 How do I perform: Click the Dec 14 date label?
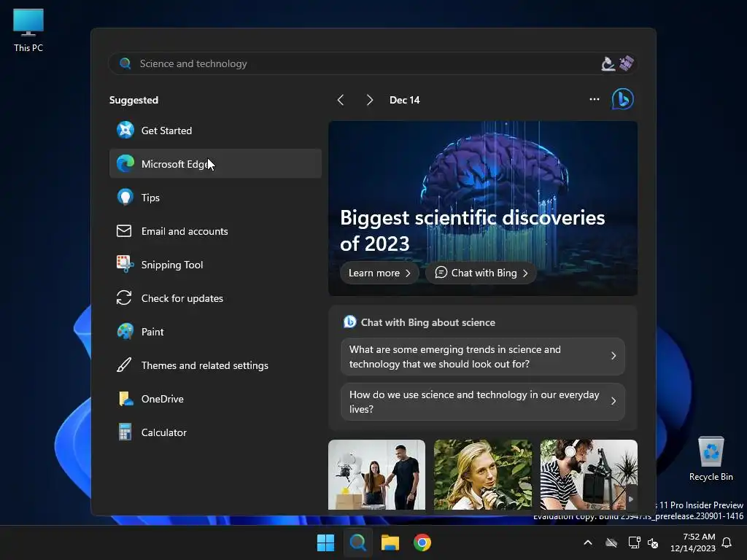[x=404, y=100]
